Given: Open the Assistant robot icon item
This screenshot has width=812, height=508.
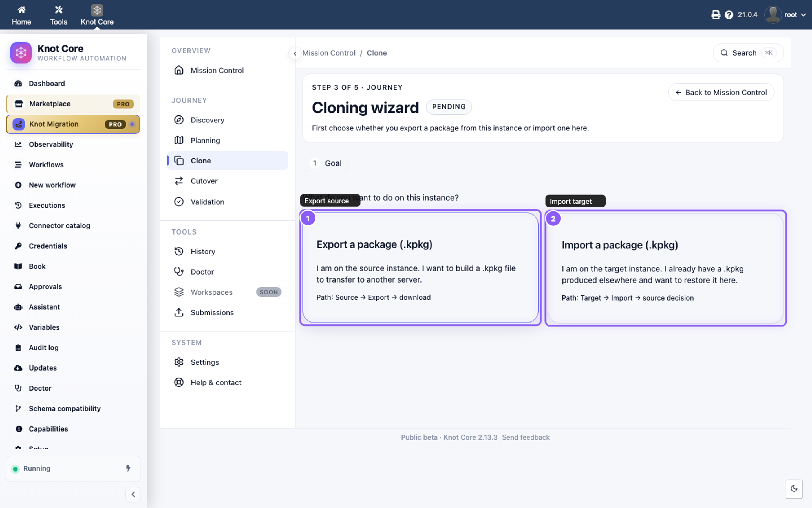Looking at the screenshot, I should click(x=73, y=307).
